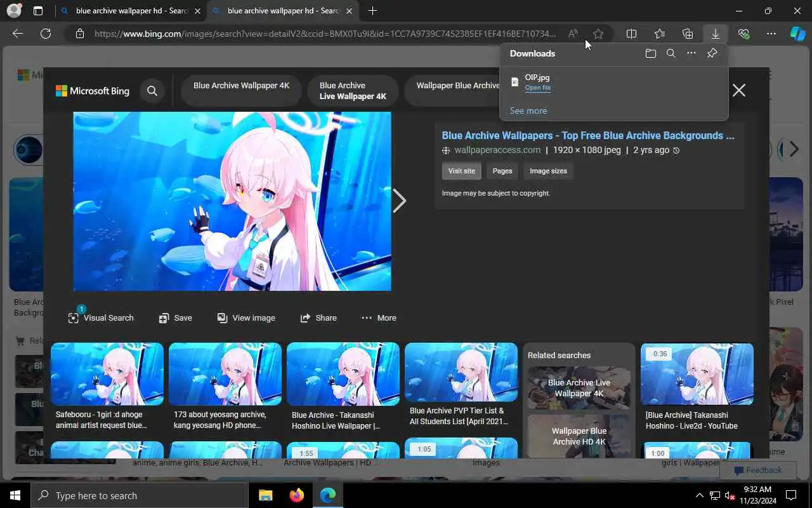Open Browser essentials heart icon
Viewport: 812px width, 508px height.
click(x=743, y=34)
